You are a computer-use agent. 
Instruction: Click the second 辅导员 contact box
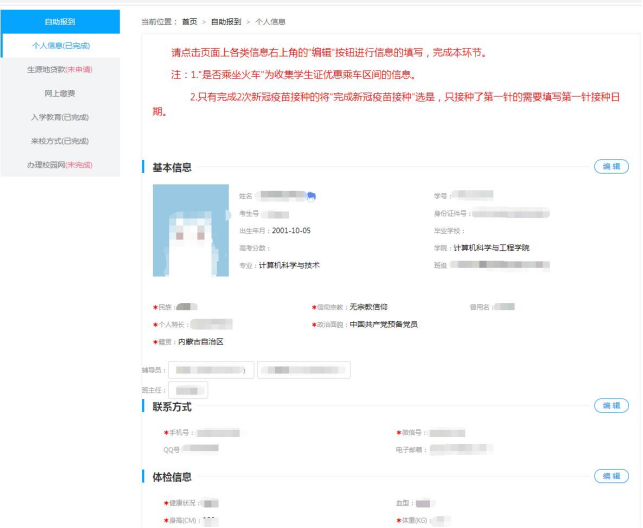[305, 371]
